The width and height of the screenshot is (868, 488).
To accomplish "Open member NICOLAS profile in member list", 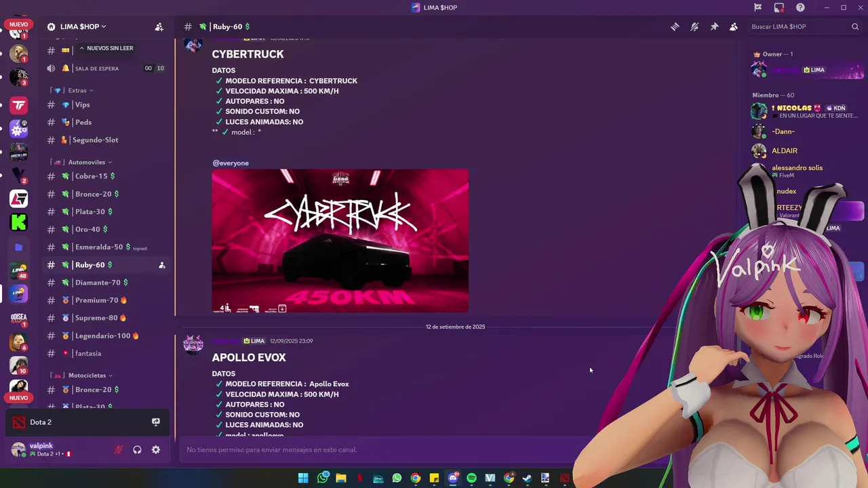I will pyautogui.click(x=807, y=111).
